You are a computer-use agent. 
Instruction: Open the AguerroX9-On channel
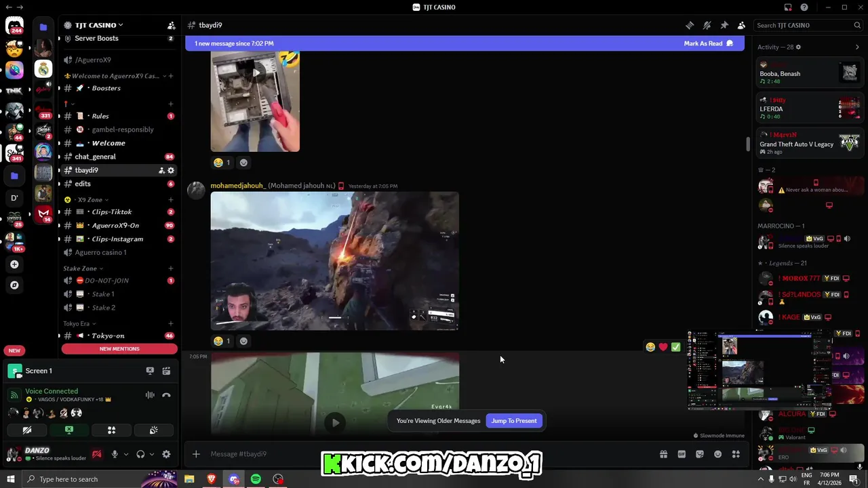119,226
